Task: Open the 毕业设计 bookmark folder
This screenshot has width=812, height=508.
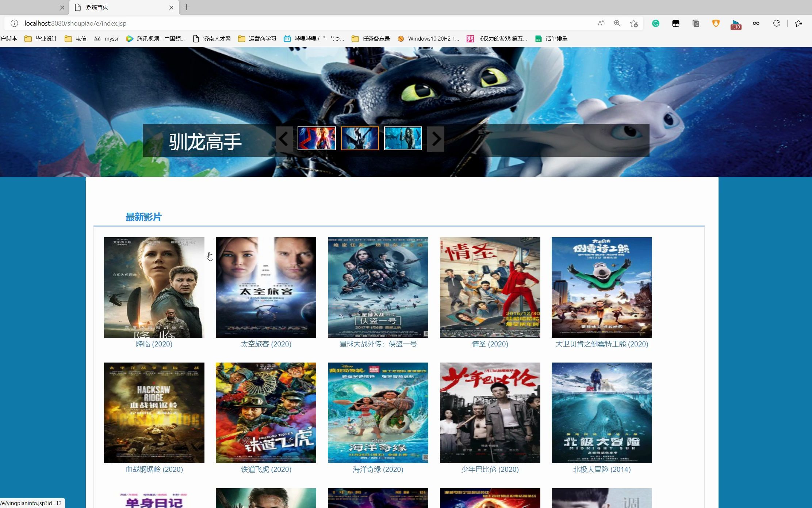Action: 41,39
